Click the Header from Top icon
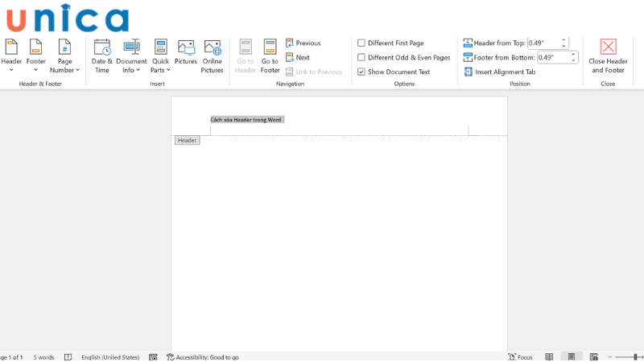644x362 pixels. pos(468,43)
